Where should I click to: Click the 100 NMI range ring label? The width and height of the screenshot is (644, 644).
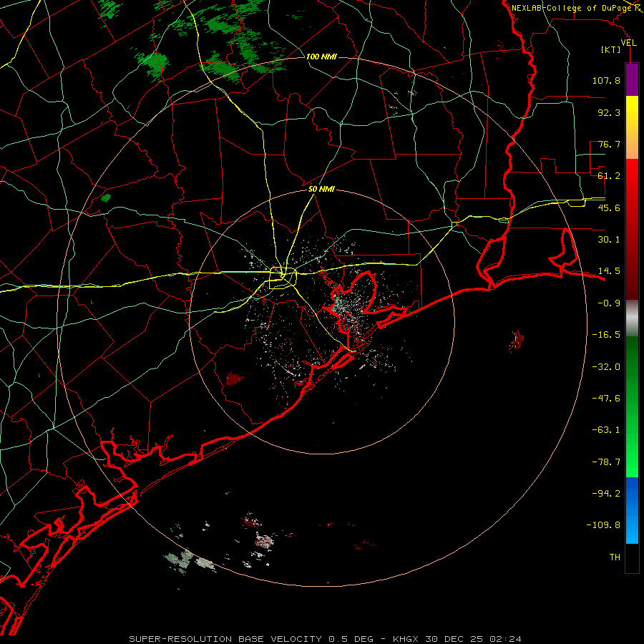(x=321, y=57)
